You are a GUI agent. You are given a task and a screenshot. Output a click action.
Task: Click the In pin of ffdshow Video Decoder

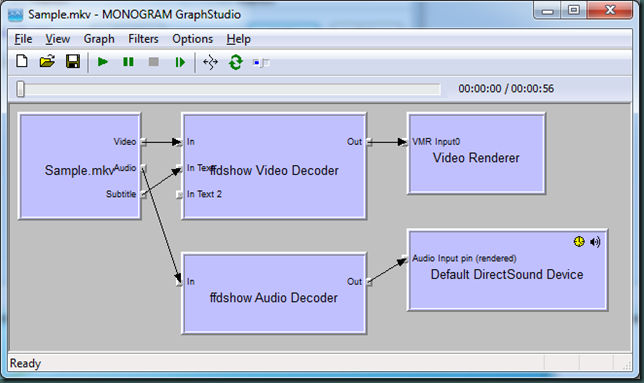(x=179, y=142)
